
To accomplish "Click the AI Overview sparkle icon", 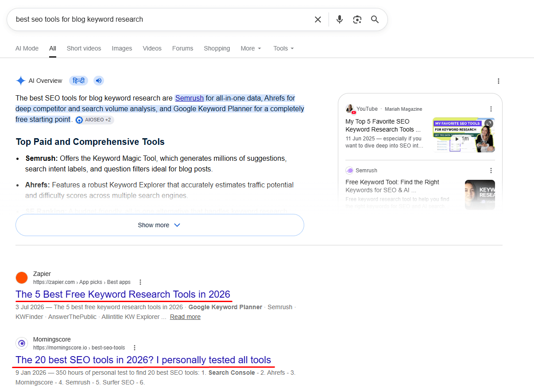I will pos(21,81).
